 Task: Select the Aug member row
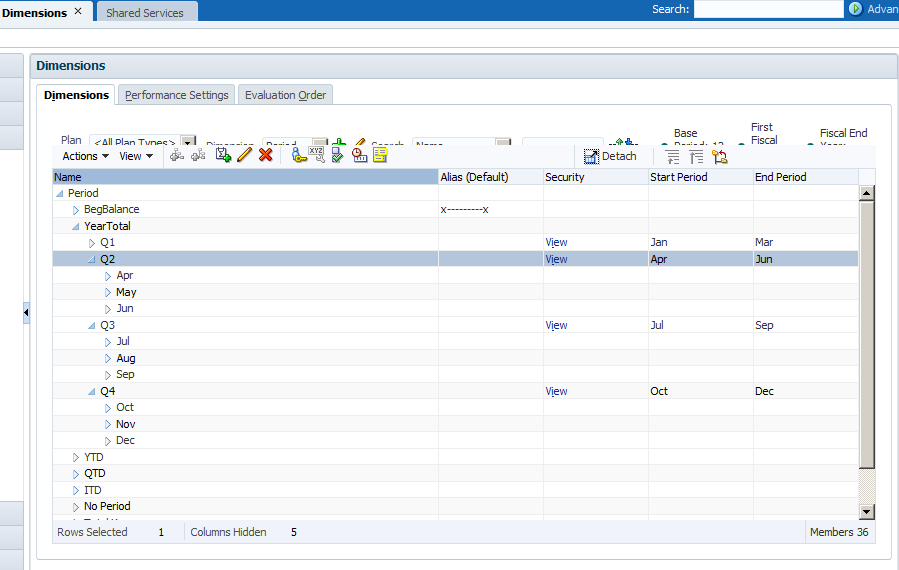point(455,358)
